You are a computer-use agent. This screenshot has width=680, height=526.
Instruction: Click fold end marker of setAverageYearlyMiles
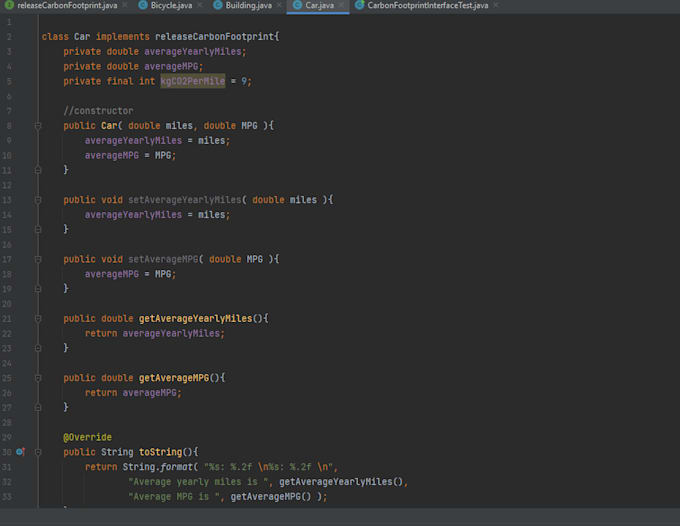[38, 229]
